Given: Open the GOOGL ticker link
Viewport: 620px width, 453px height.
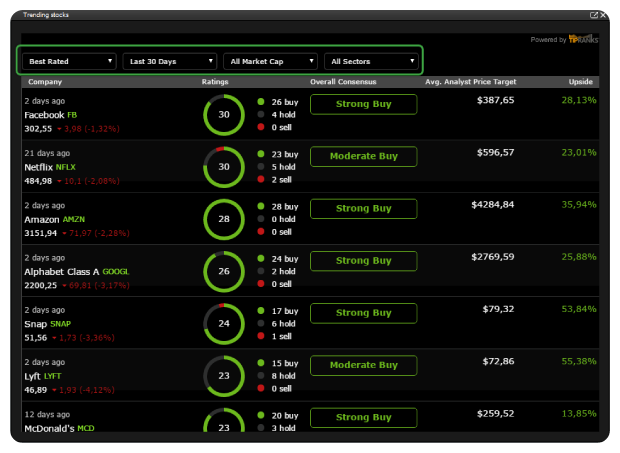Looking at the screenshot, I should (x=116, y=272).
